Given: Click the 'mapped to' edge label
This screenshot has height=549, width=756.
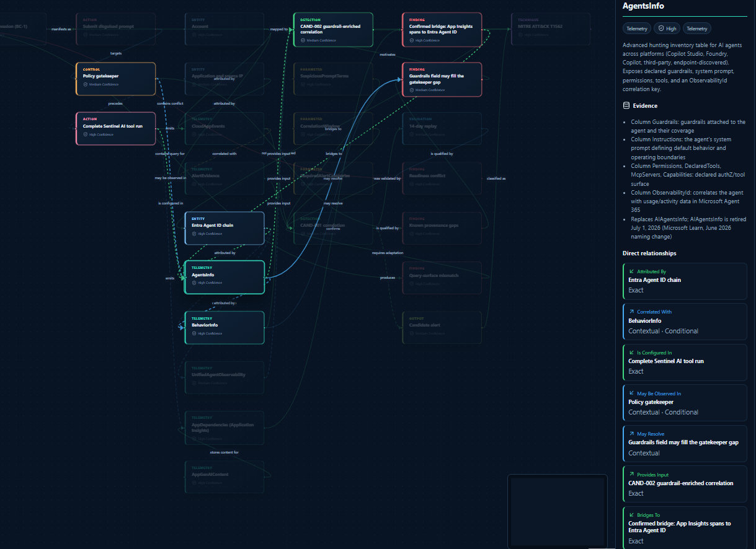Looking at the screenshot, I should [x=279, y=29].
